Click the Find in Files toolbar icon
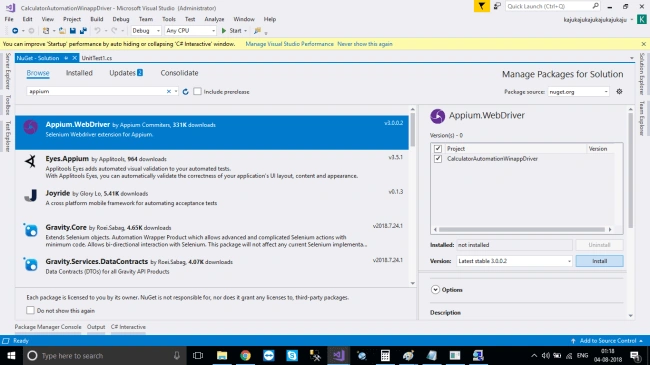650x365 pixels. pyautogui.click(x=257, y=31)
